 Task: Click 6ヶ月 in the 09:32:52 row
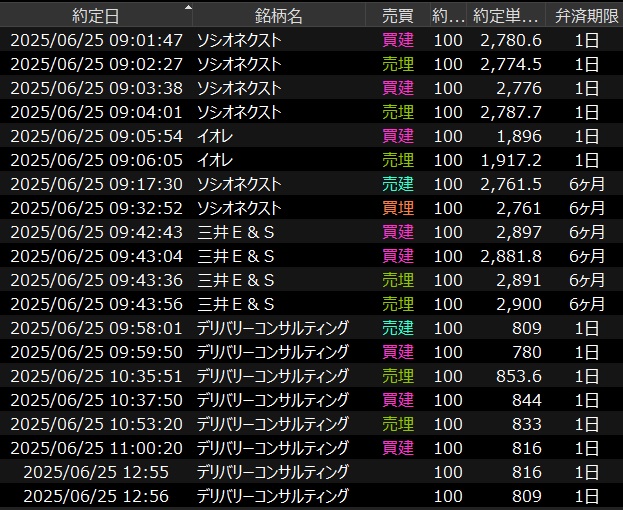[x=586, y=208]
